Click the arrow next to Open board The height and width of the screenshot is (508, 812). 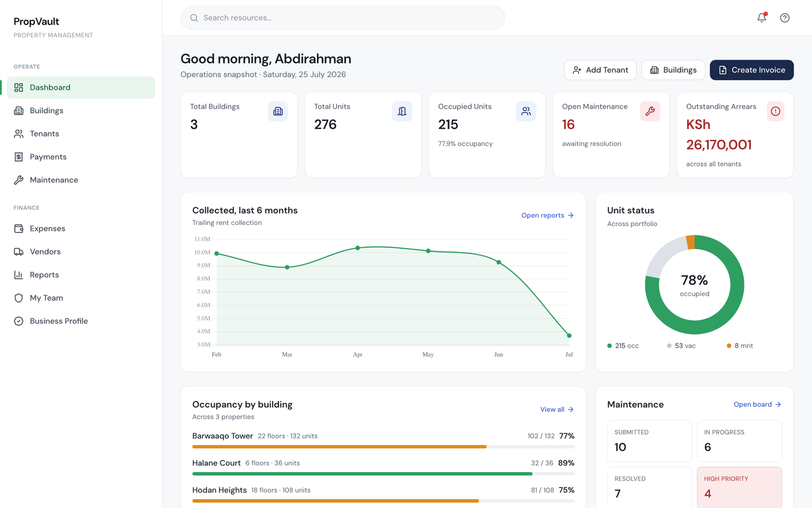[778, 404]
